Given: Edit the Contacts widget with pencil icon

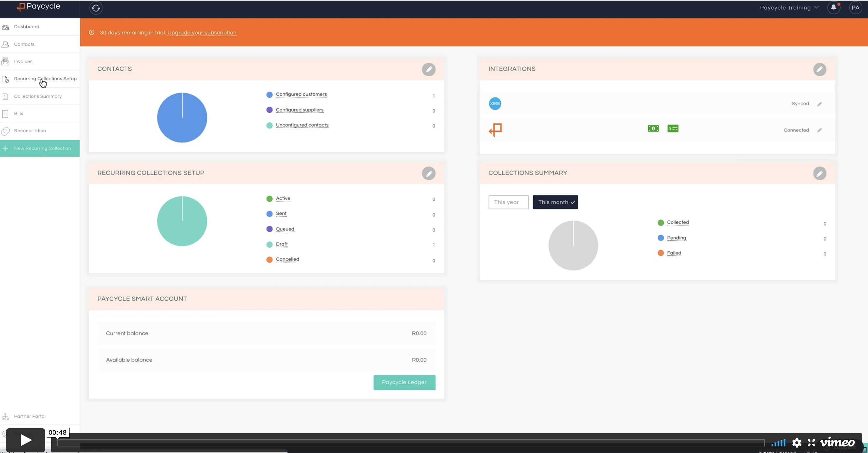Looking at the screenshot, I should (429, 70).
